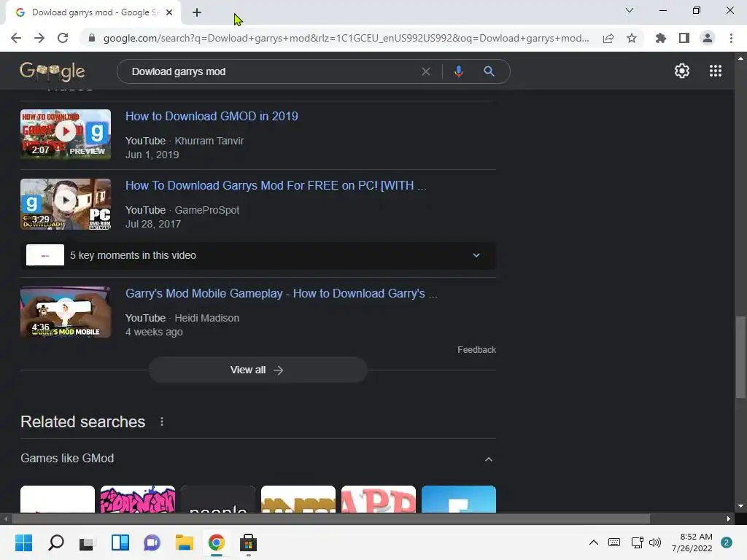Go forward to the next page

39,38
